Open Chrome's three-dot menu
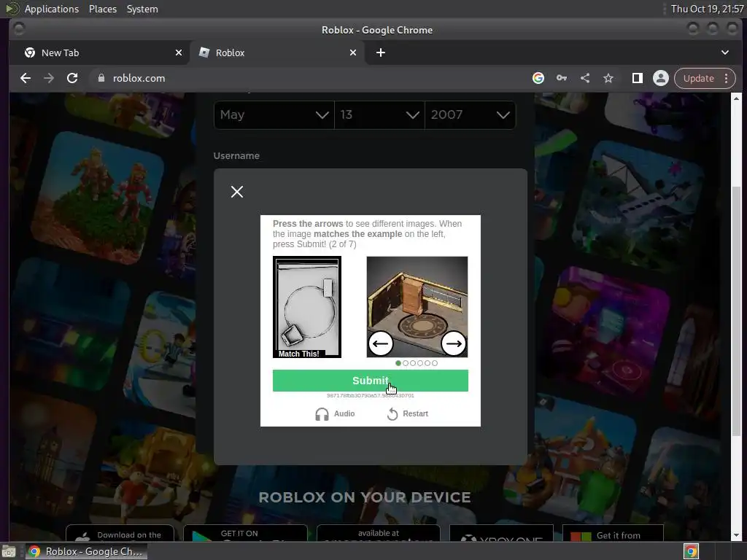The width and height of the screenshot is (747, 560). (x=727, y=78)
